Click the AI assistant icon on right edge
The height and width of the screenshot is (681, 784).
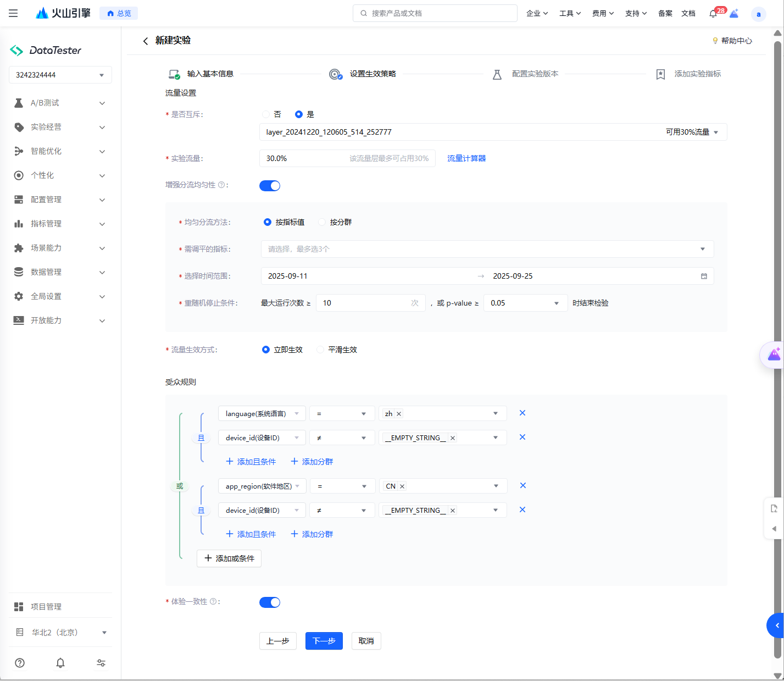click(774, 355)
